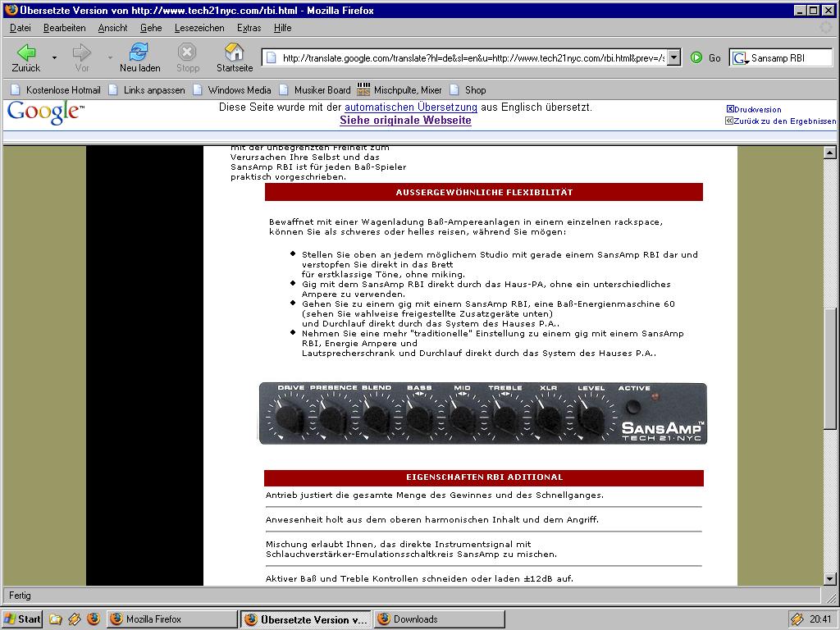Switch to the Mozilla Firefox taskbar window
Viewport: 840px width, 630px height.
tap(172, 619)
